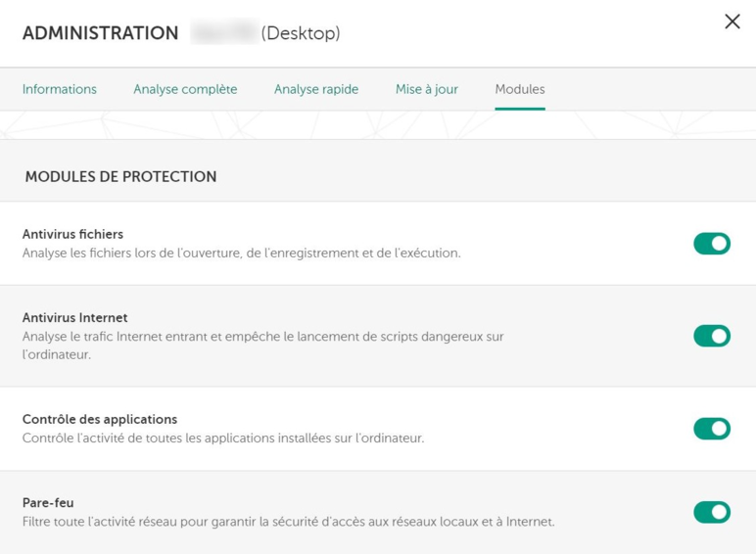Click the Pare-feu description about network filtering
The width and height of the screenshot is (756, 554).
pyautogui.click(x=288, y=522)
